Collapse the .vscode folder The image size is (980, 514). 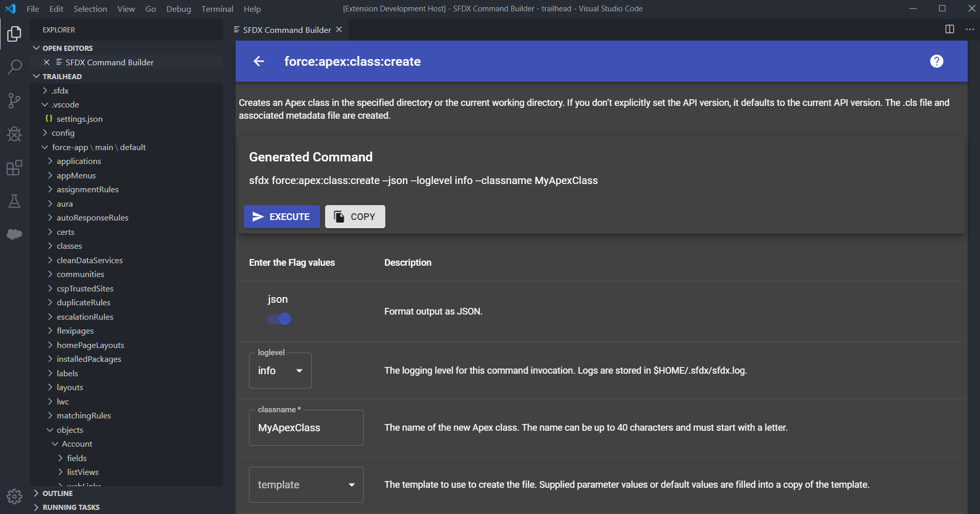coord(126,104)
